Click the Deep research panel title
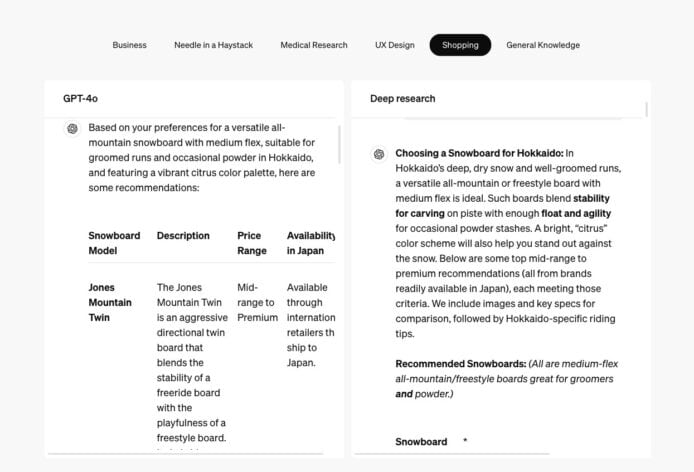The width and height of the screenshot is (694, 472). pos(403,99)
